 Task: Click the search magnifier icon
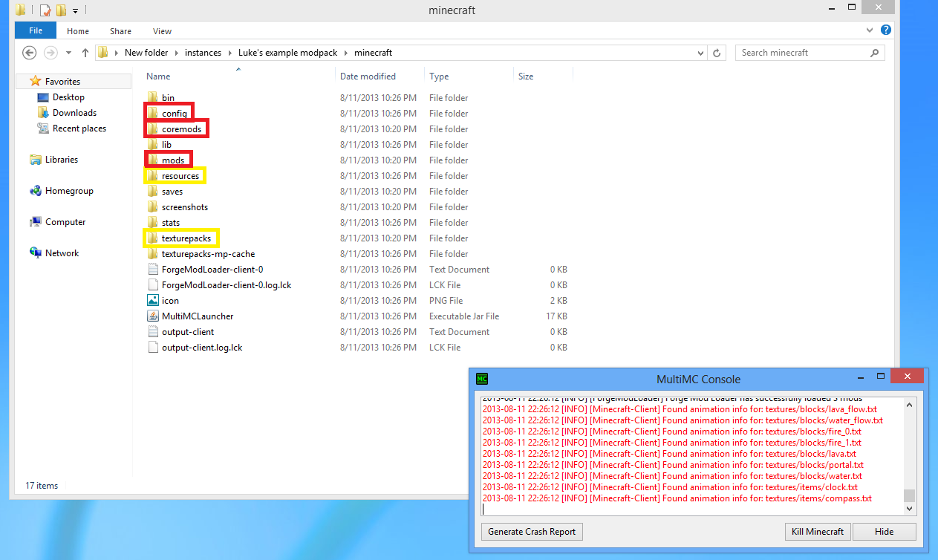(874, 53)
